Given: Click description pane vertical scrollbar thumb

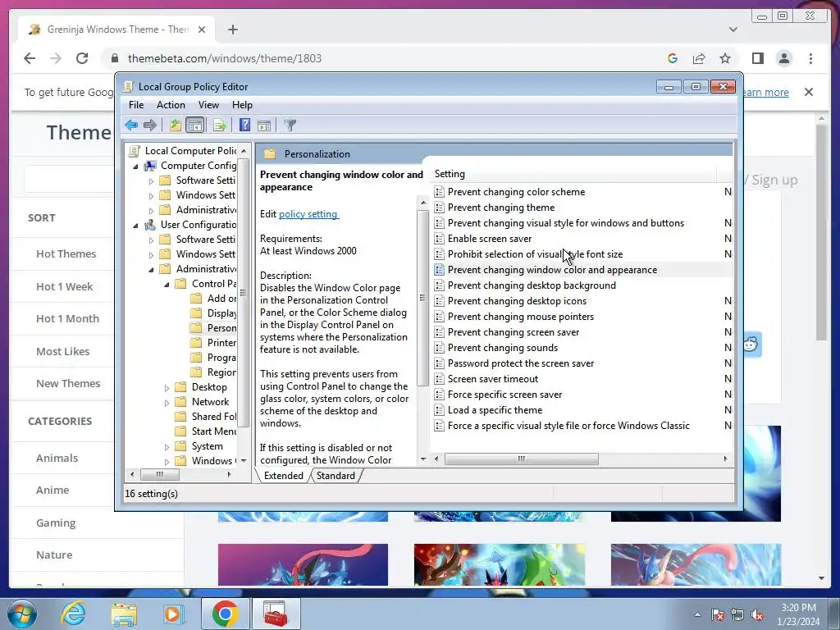Looking at the screenshot, I should coord(422,298).
